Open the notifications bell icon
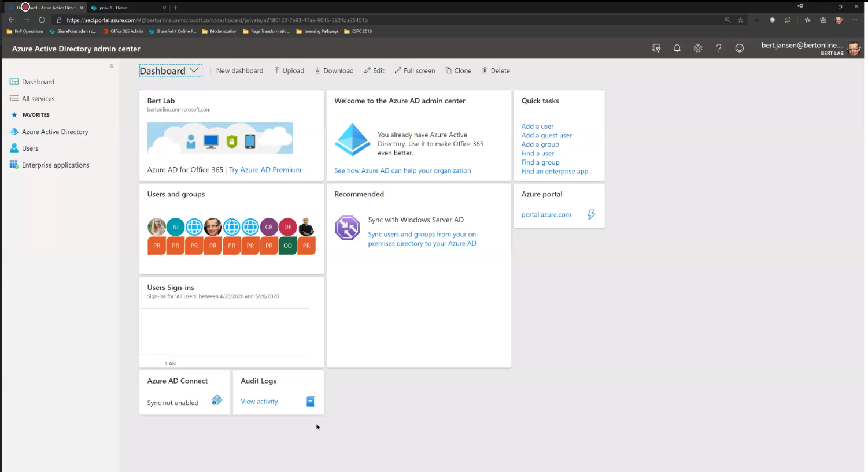The height and width of the screenshot is (472, 868). 677,48
